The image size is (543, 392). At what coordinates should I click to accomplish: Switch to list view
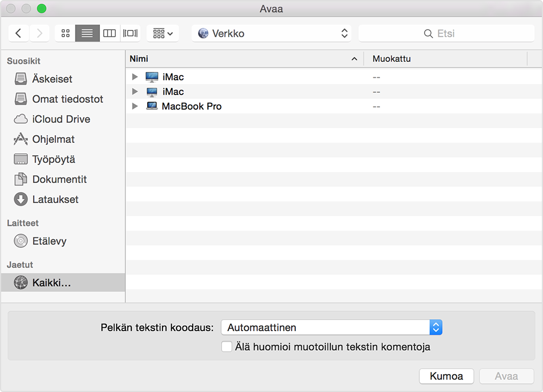click(87, 33)
